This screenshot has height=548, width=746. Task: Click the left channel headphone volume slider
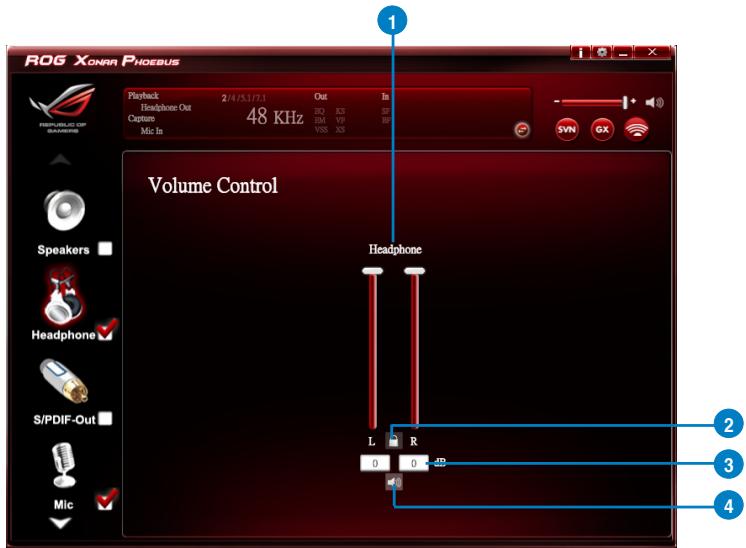click(373, 348)
